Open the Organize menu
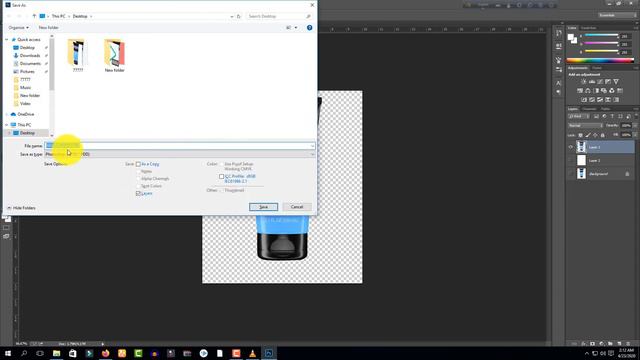 [x=18, y=27]
